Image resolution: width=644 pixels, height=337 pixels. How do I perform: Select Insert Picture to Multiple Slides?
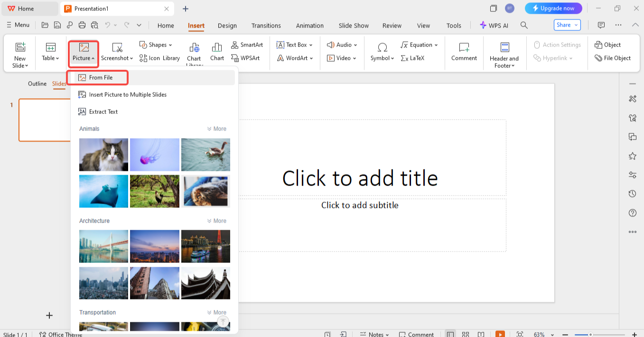click(128, 94)
